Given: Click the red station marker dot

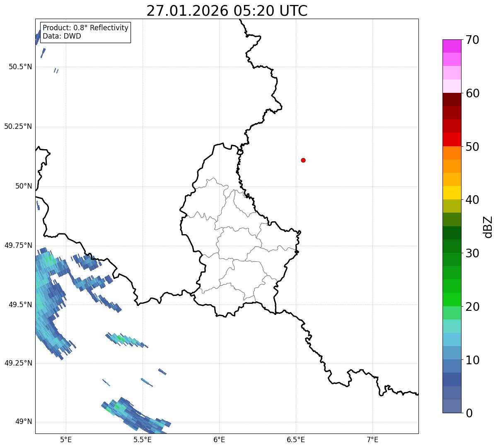Looking at the screenshot, I should 303,160.
